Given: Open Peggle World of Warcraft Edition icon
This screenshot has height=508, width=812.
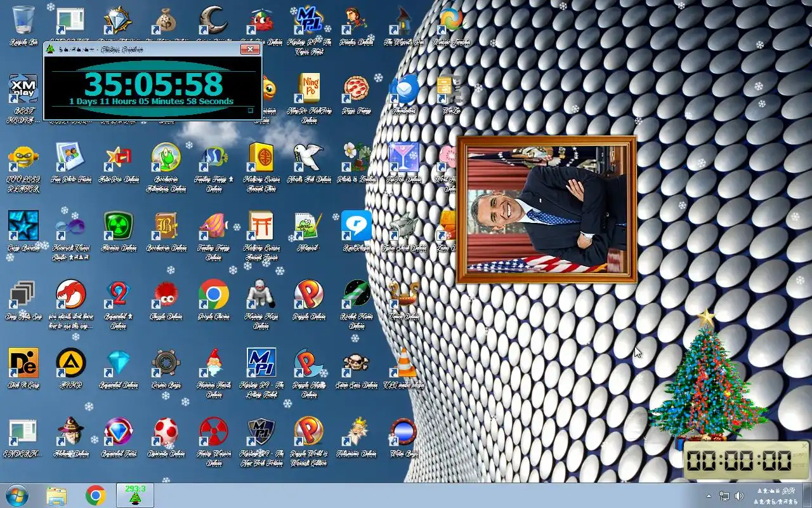Looking at the screenshot, I should (x=309, y=431).
